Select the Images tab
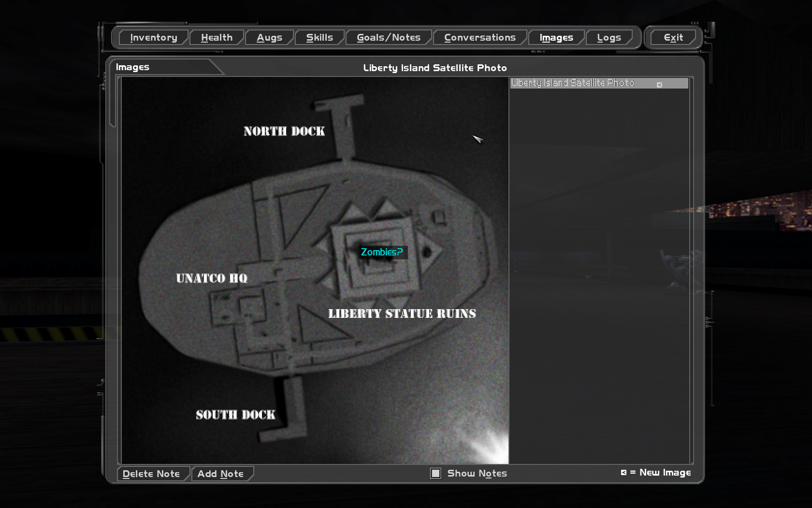This screenshot has width=812, height=508. click(x=556, y=38)
